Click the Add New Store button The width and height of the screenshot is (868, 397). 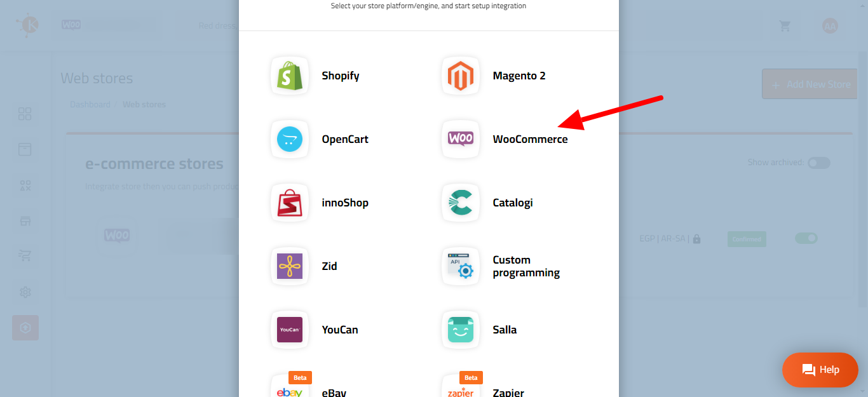pos(810,84)
